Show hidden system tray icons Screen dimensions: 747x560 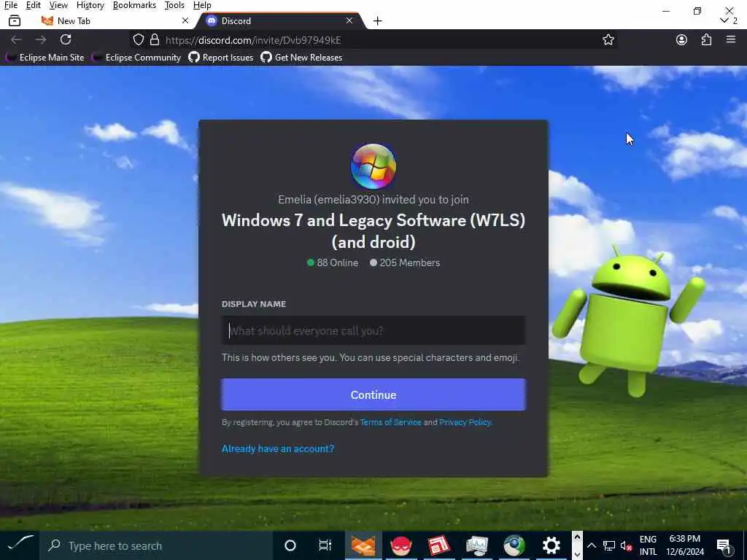591,545
